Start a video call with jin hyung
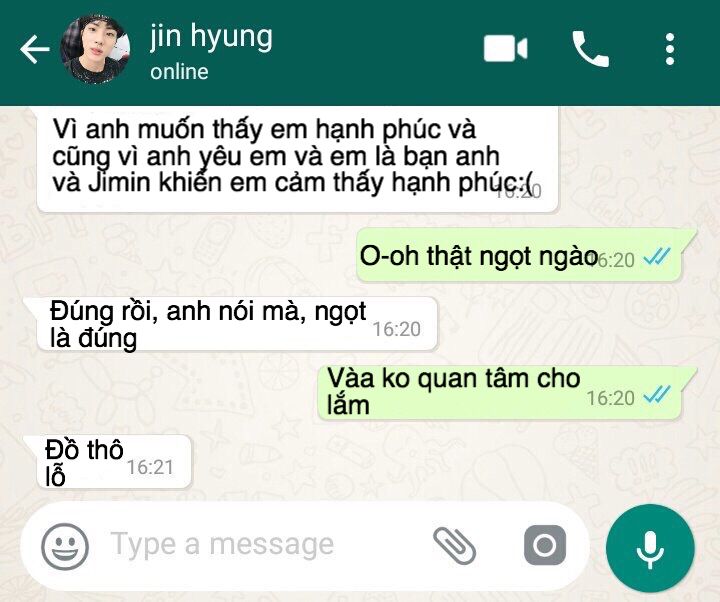Screen dimensions: 720x602 click(506, 48)
